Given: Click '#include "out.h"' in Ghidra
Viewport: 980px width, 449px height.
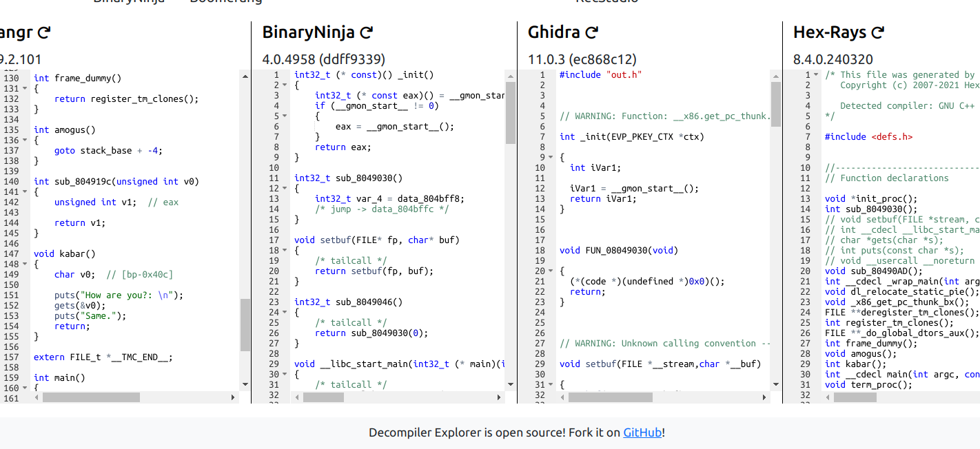Looking at the screenshot, I should tap(600, 75).
